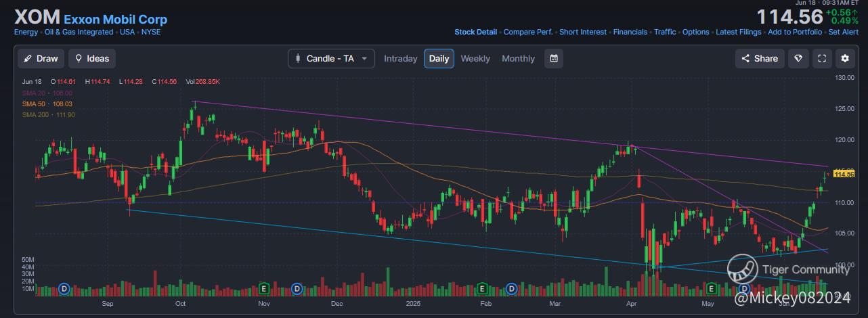Click the dividend marker left of Sep

(x=65, y=289)
